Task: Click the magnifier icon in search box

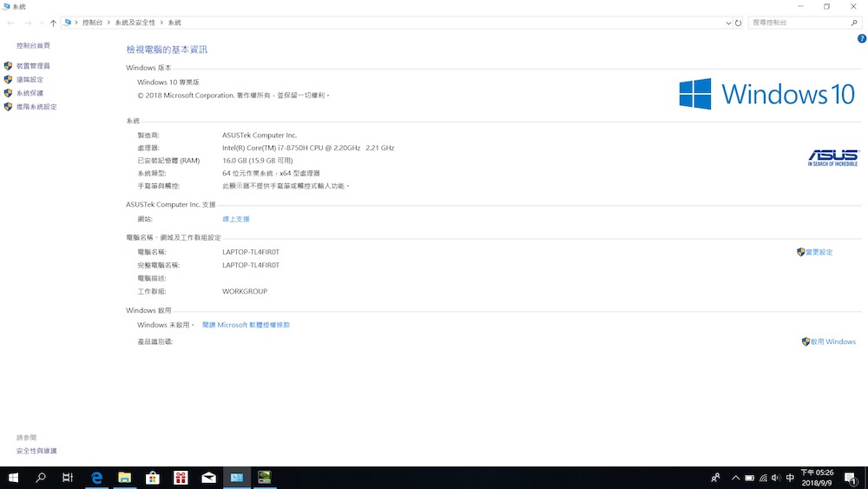Action: pos(854,23)
